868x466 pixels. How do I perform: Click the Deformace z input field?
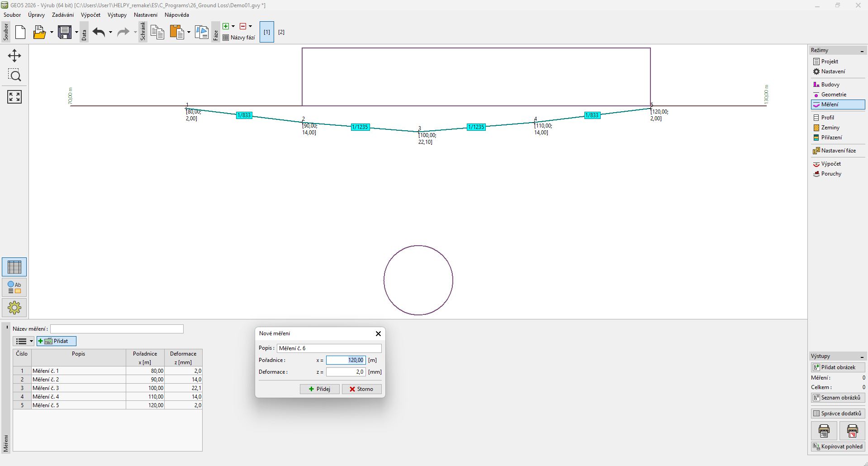pyautogui.click(x=346, y=372)
